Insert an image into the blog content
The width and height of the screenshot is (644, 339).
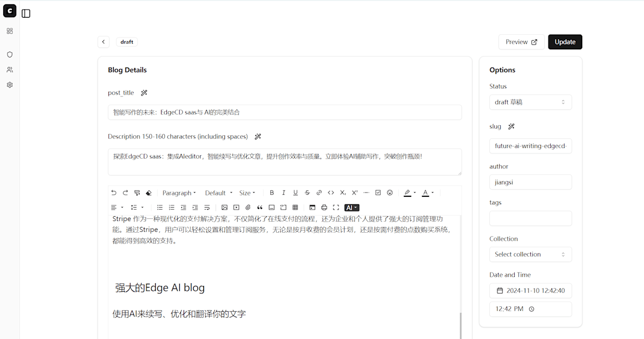[225, 208]
